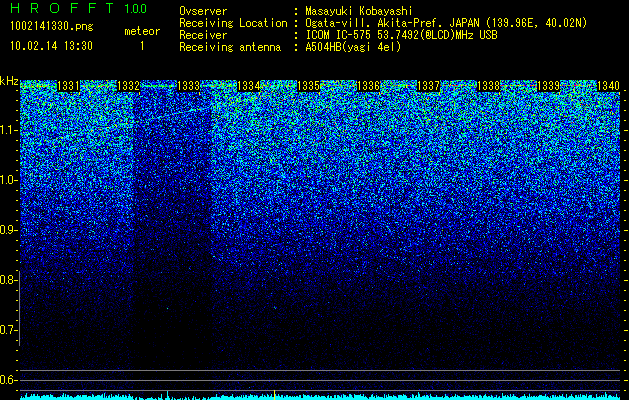Click the Ovserver field label
The image size is (629, 400).
click(x=203, y=12)
